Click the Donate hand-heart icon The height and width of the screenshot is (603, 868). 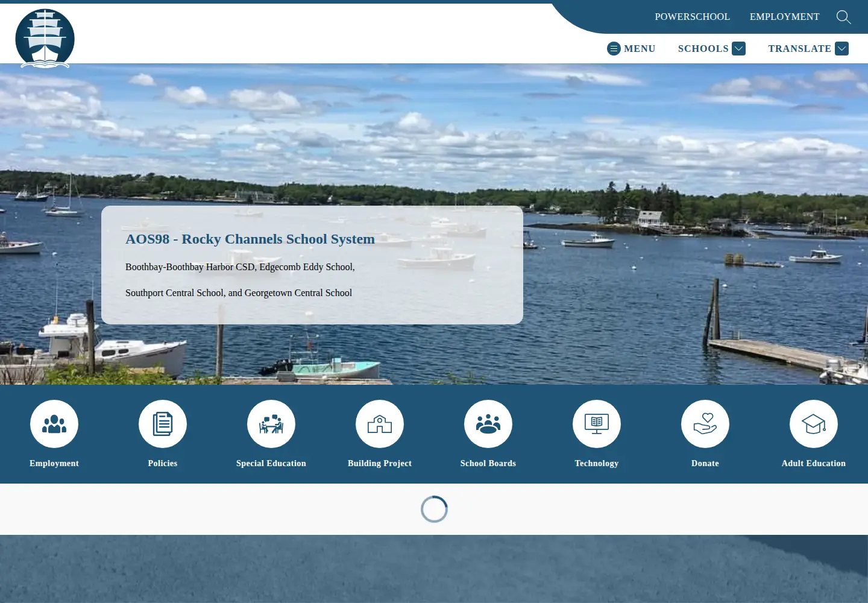coord(705,424)
